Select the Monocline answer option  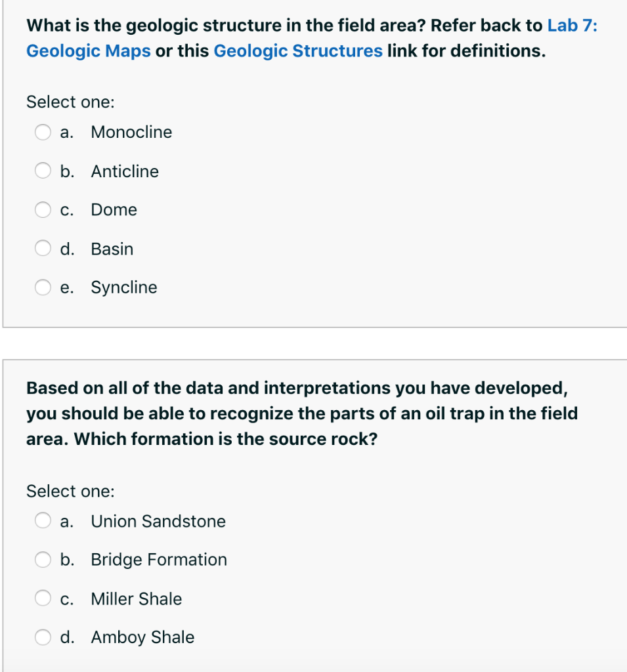pos(131,132)
